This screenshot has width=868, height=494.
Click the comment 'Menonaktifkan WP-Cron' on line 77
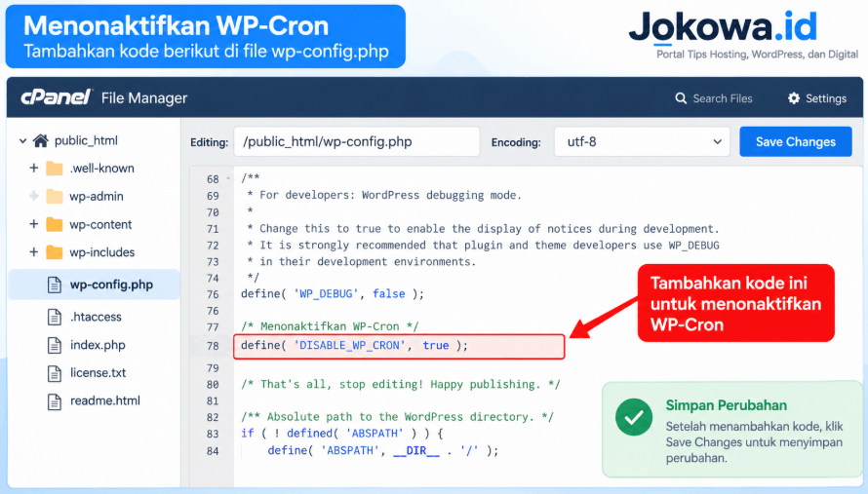[330, 326]
